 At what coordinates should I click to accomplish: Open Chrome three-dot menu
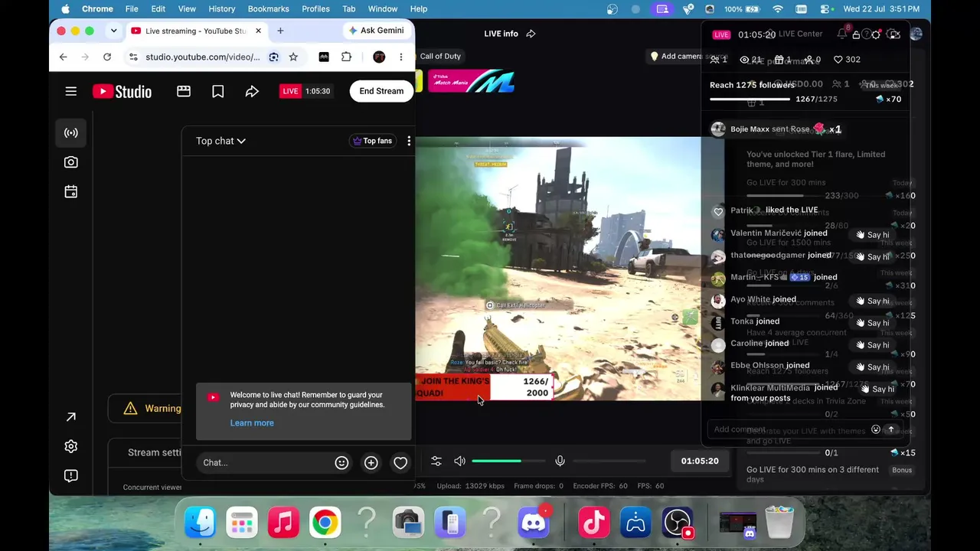(x=401, y=57)
